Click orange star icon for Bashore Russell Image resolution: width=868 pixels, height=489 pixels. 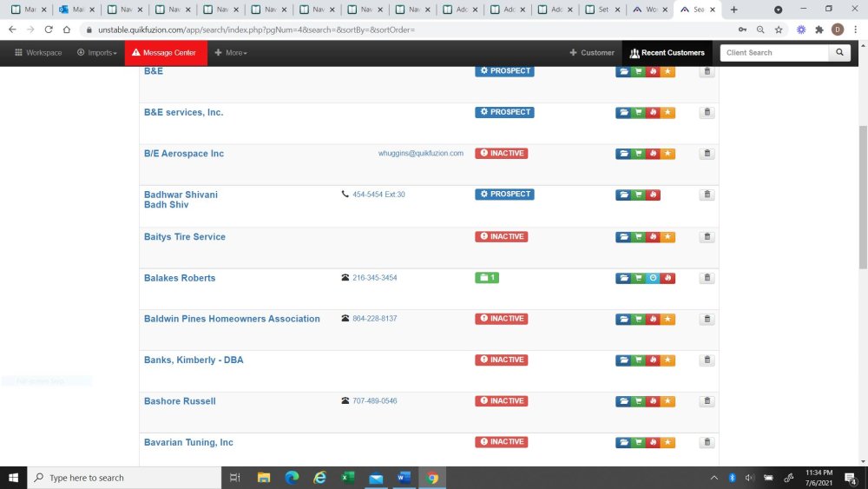[x=667, y=401]
